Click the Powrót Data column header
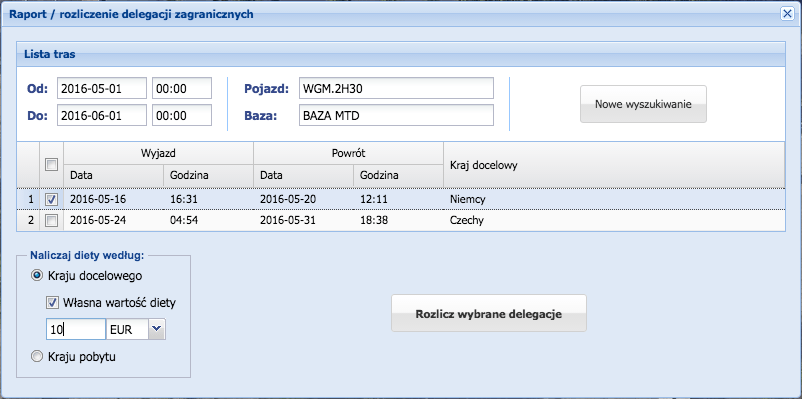The image size is (802, 399). tap(303, 175)
